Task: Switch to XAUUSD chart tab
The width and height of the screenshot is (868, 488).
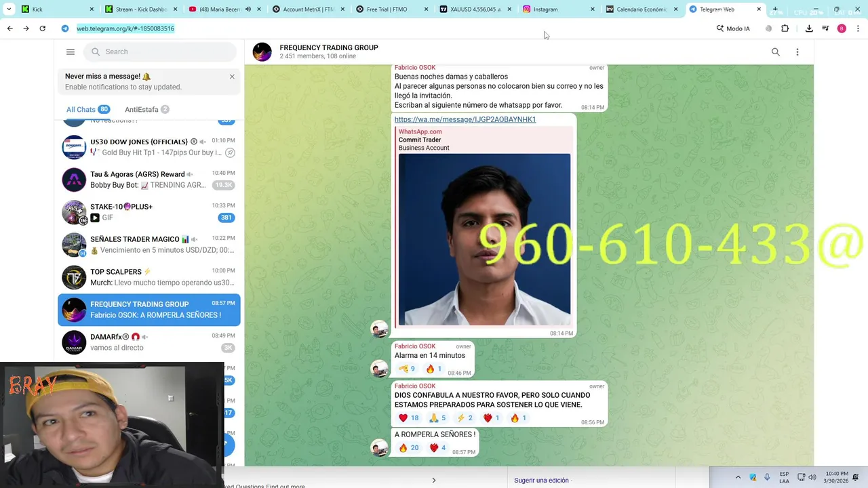Action: [x=475, y=9]
